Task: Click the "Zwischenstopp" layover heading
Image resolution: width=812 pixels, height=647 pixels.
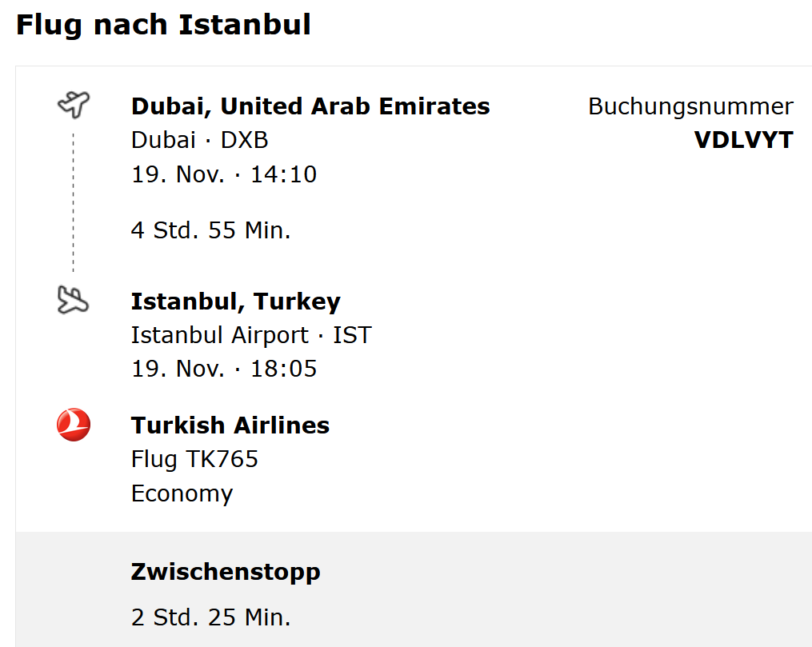Action: click(225, 572)
